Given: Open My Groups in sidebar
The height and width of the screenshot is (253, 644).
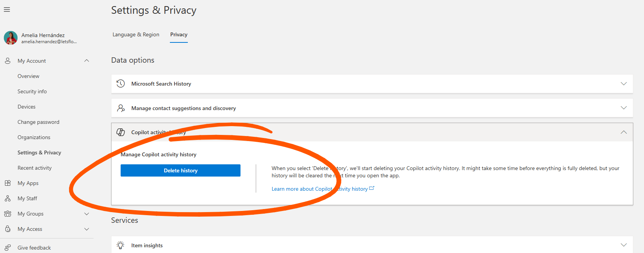Looking at the screenshot, I should tap(31, 214).
